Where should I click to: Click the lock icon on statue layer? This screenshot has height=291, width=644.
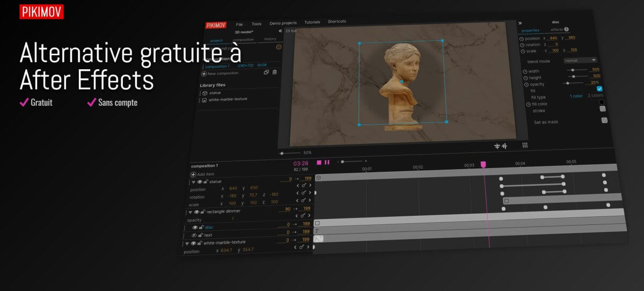[206, 181]
